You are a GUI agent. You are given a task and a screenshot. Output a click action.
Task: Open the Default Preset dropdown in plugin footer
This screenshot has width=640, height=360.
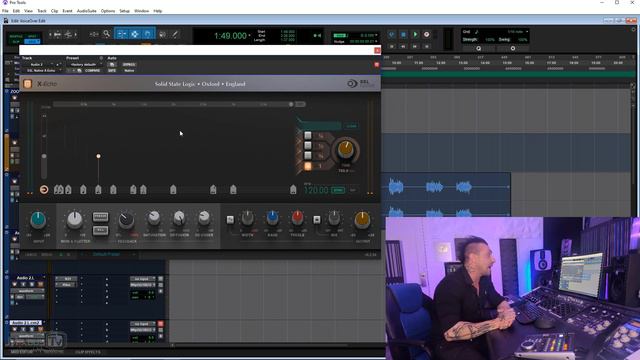pyautogui.click(x=109, y=254)
